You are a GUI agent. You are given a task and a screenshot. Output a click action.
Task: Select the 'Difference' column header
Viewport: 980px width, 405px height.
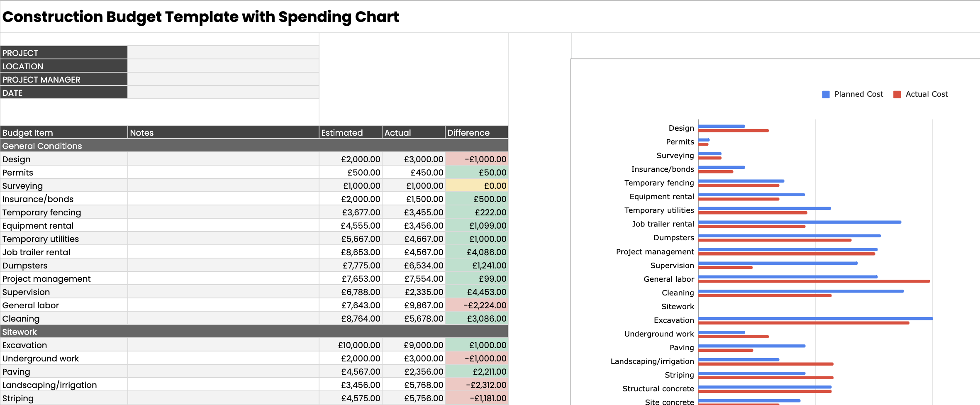[477, 132]
